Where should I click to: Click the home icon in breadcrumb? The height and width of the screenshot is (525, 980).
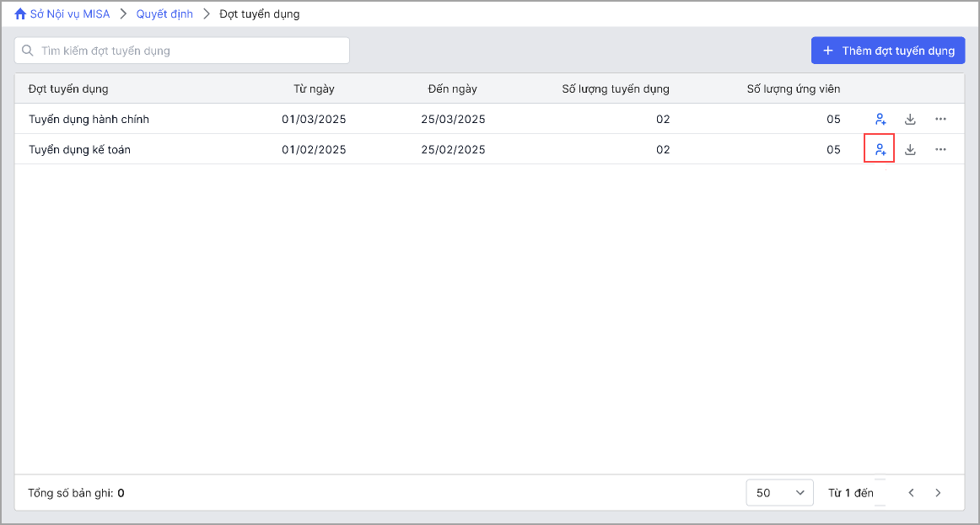(x=20, y=13)
